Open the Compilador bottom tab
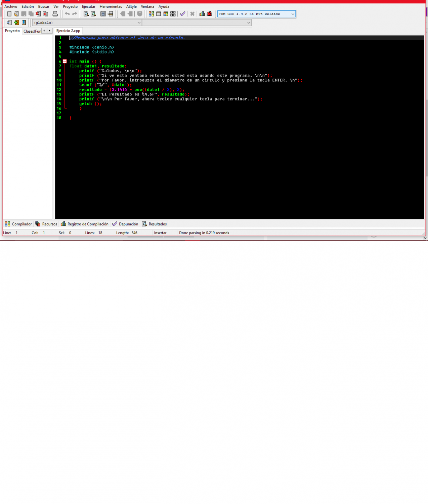Image resolution: width=428 pixels, height=504 pixels. tap(18, 224)
